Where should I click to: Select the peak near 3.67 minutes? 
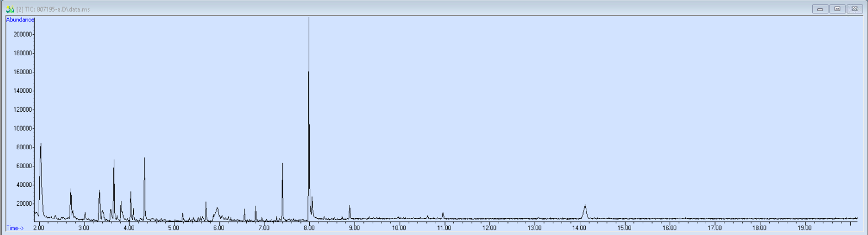[114, 190]
